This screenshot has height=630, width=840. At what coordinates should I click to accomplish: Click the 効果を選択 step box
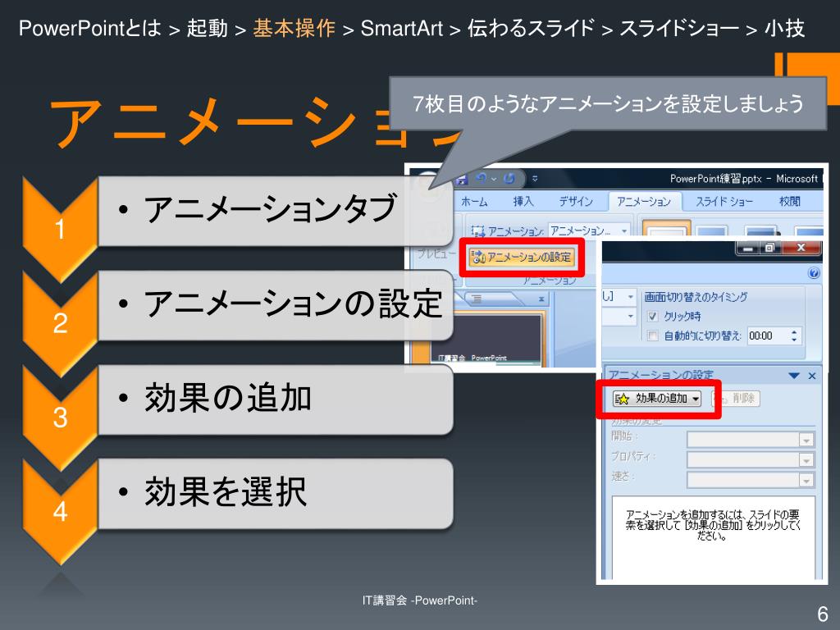[x=276, y=493]
